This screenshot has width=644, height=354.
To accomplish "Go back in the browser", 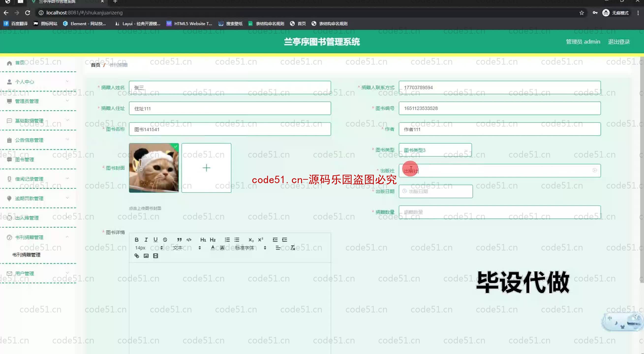I will click(6, 13).
